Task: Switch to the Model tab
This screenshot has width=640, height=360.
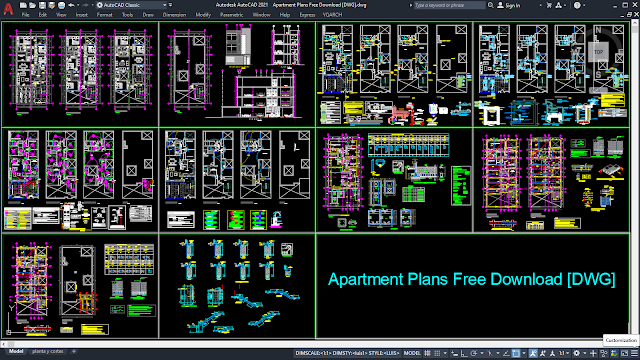Action: click(x=16, y=351)
